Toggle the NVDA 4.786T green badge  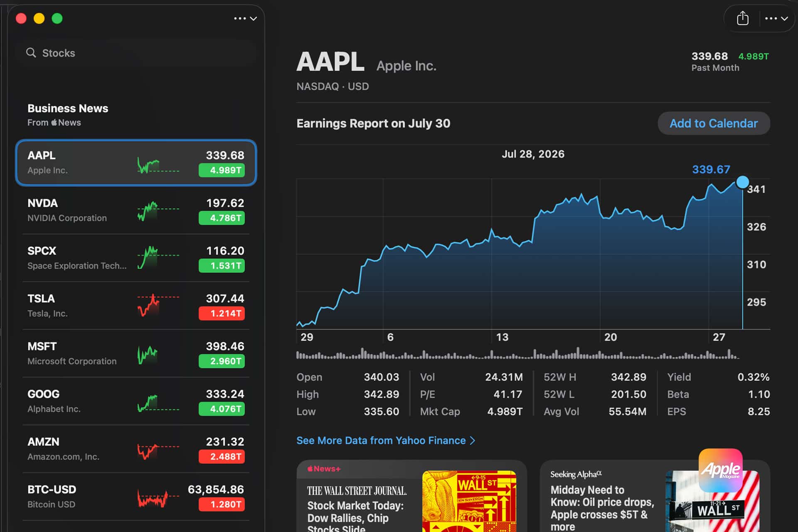click(222, 218)
